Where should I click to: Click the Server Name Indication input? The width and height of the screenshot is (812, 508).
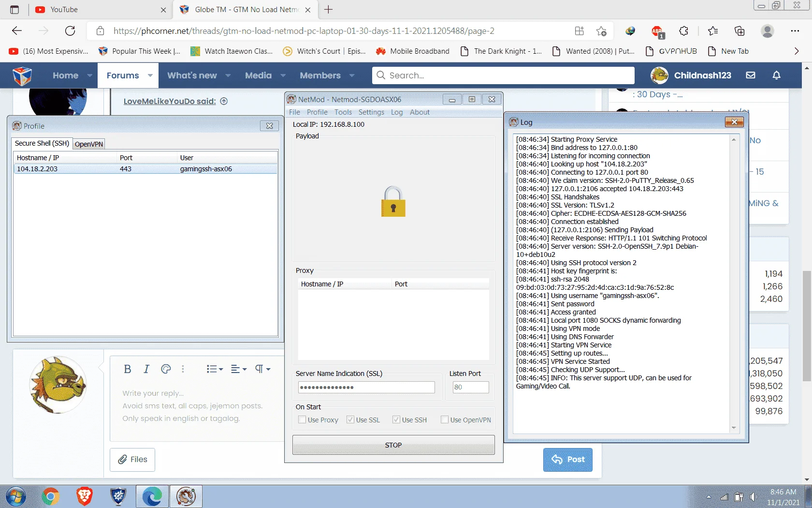click(366, 387)
